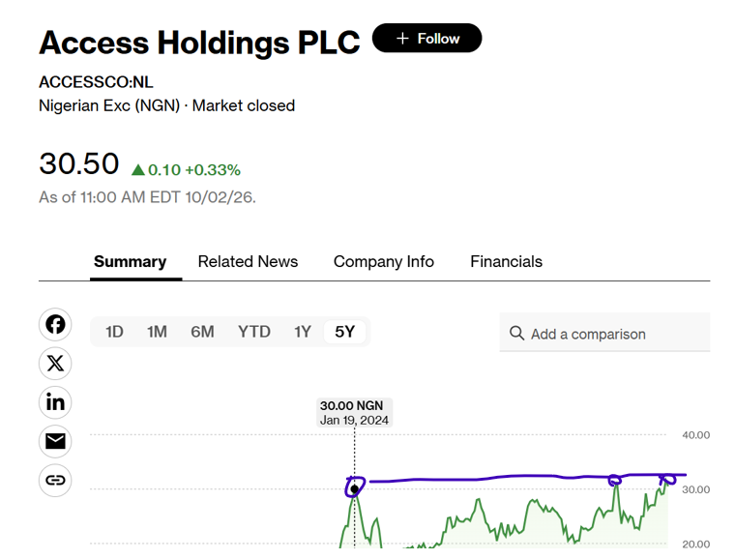This screenshot has width=735, height=560.
Task: Click the 20.00 axis label
Action: 695,545
